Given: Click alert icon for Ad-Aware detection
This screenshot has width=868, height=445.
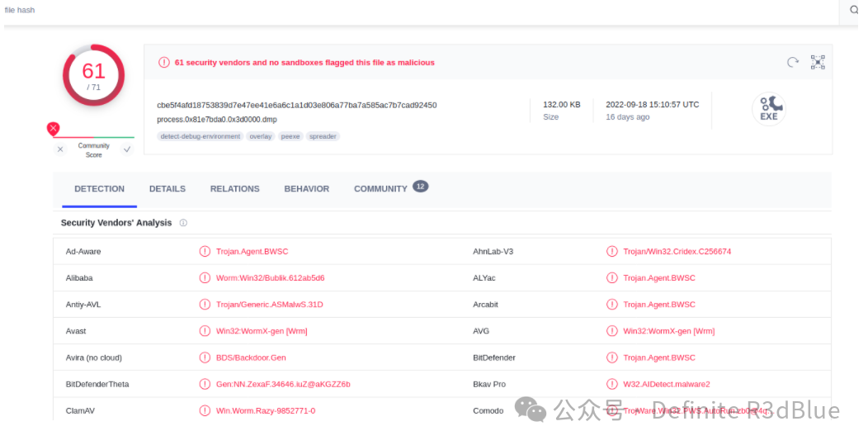Looking at the screenshot, I should [205, 252].
